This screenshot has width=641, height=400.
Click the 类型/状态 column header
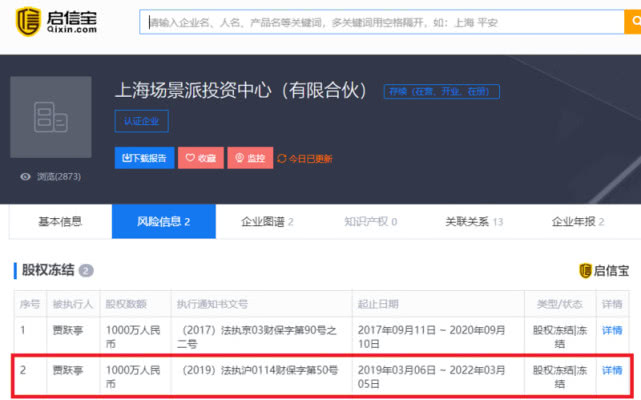(x=560, y=304)
